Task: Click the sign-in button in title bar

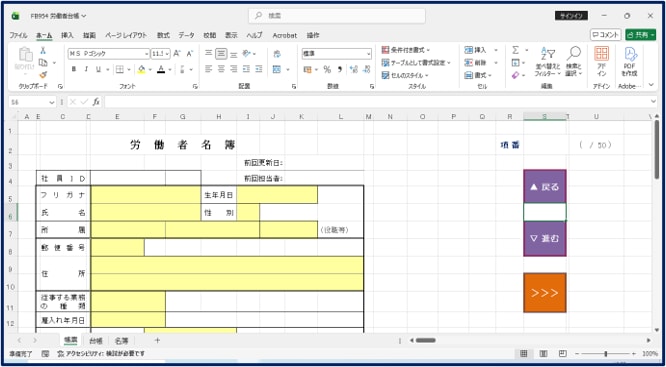Action: [571, 16]
